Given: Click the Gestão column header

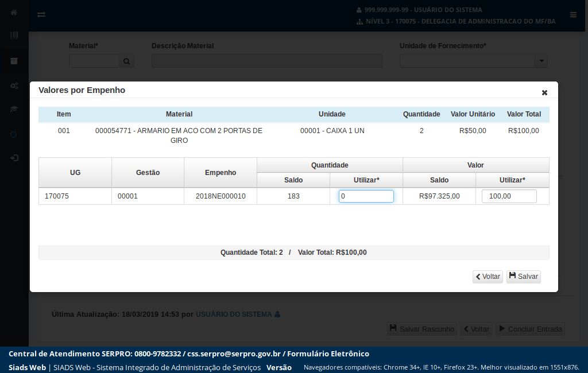Looking at the screenshot, I should pyautogui.click(x=148, y=173).
